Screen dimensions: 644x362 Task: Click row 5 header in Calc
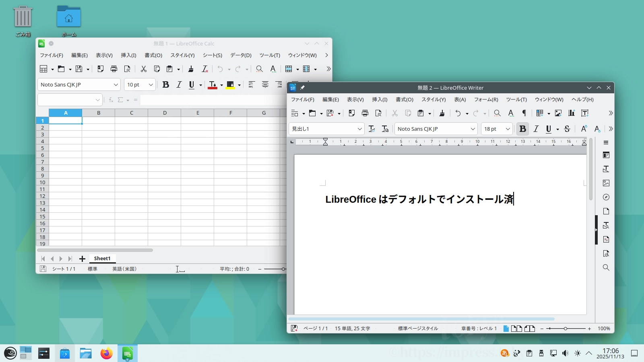(42, 148)
